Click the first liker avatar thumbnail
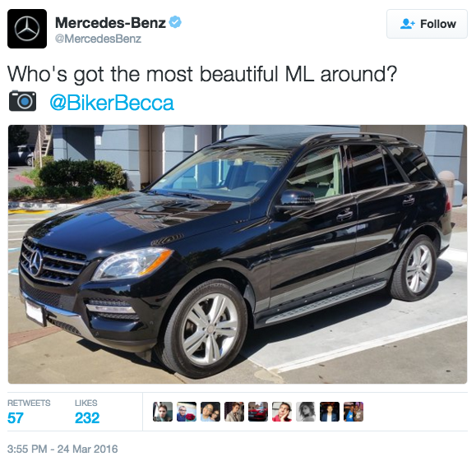The height and width of the screenshot is (461, 476). [163, 412]
